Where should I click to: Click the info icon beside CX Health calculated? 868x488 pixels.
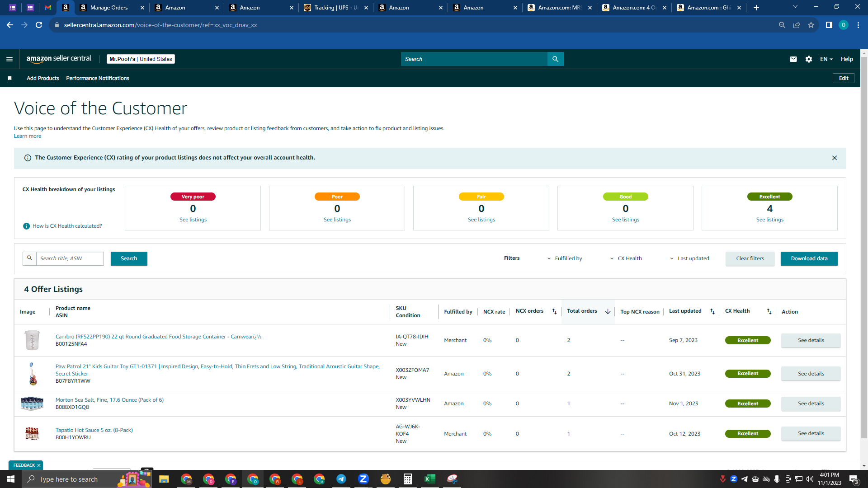(x=27, y=226)
